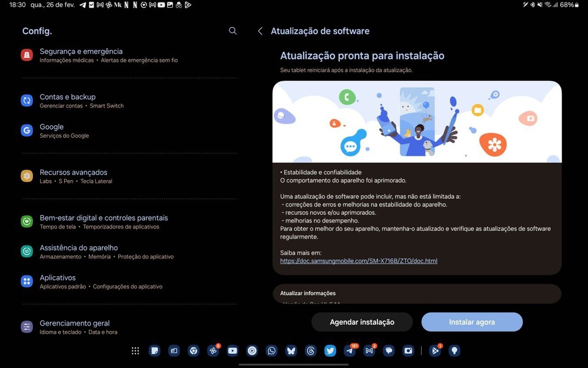
Task: Launch Threads from the taskbar
Action: 310,351
